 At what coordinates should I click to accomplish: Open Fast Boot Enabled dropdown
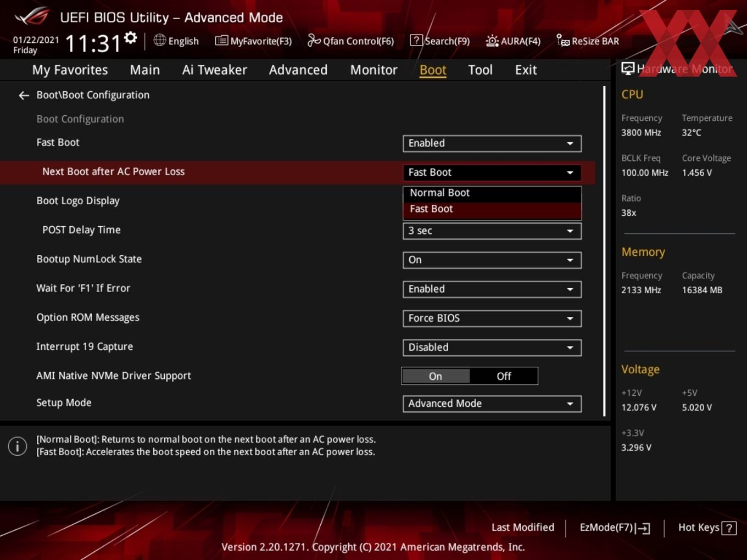click(492, 143)
